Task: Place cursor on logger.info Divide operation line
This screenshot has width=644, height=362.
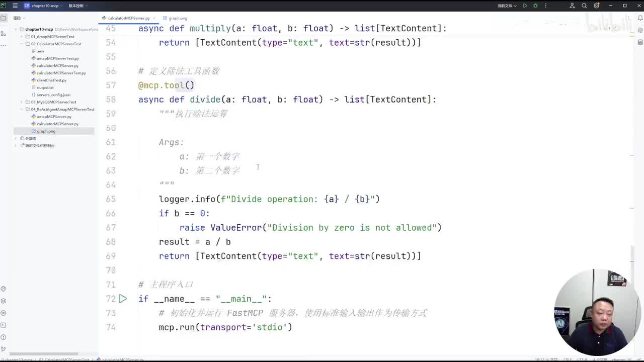Action: point(269,199)
